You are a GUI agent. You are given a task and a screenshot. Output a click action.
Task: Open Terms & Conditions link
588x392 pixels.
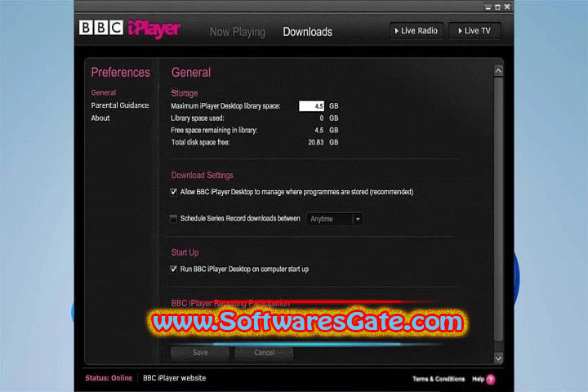point(439,379)
